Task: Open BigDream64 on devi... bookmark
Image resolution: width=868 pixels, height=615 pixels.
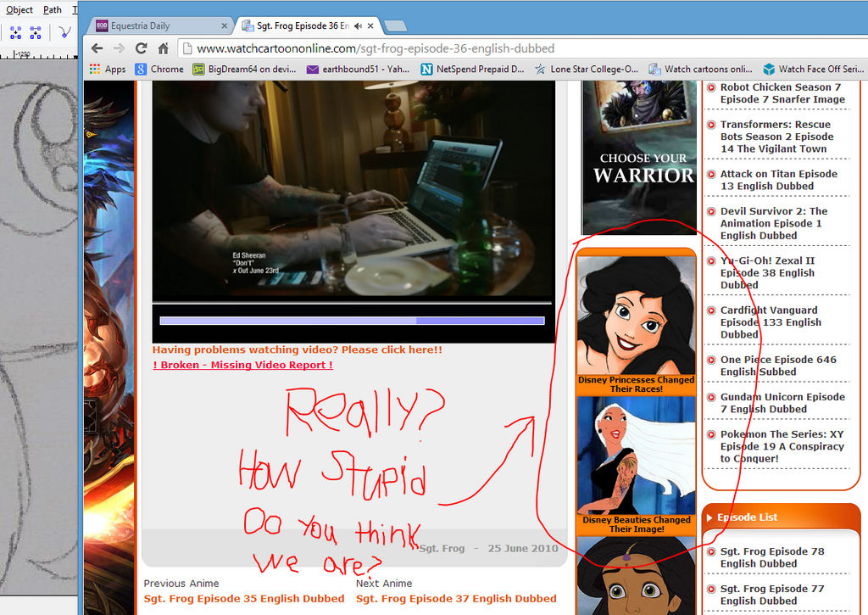Action: tap(244, 69)
